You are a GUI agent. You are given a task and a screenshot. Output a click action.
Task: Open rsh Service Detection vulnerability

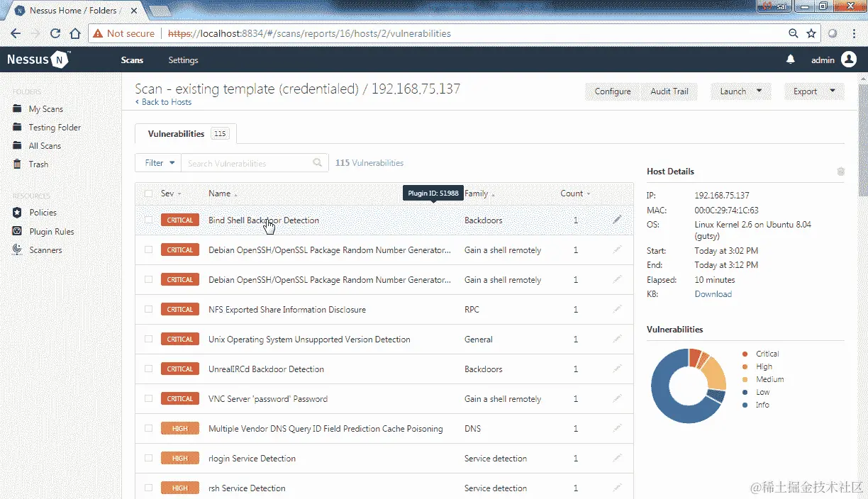(247, 488)
